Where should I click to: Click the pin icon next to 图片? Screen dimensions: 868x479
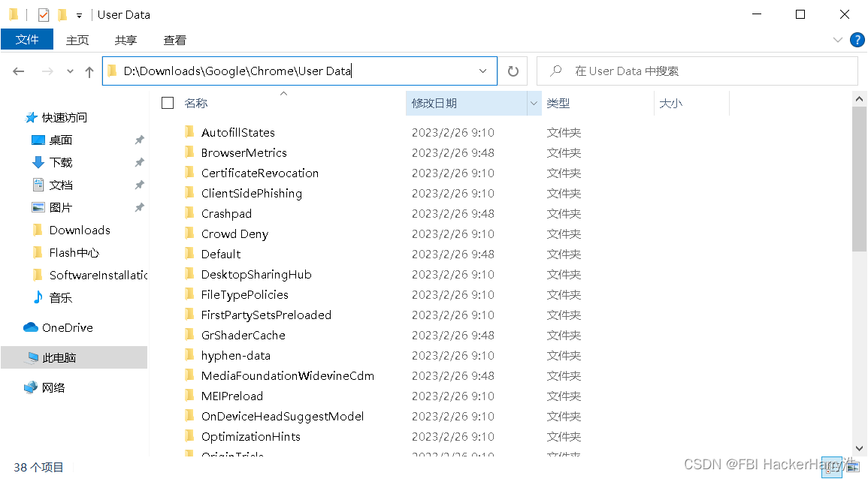point(140,207)
